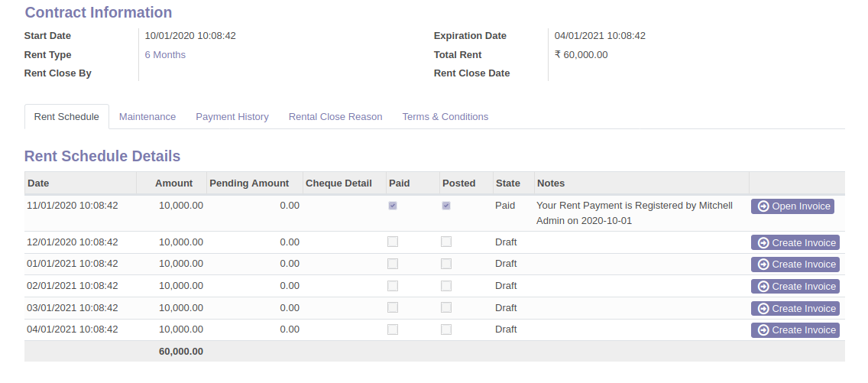
Task: Open the Payment History tab
Action: tap(232, 117)
